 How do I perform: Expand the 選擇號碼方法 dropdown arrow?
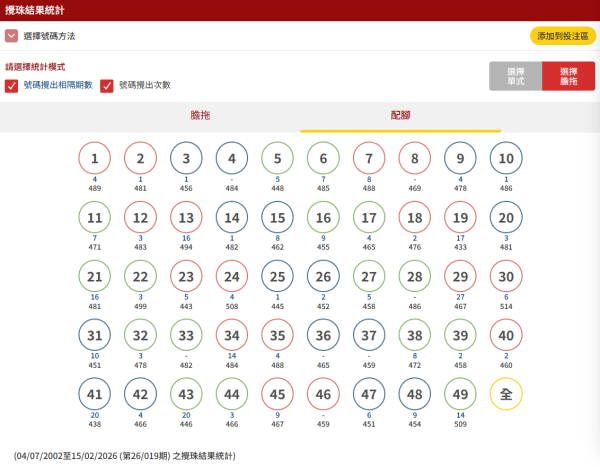click(x=11, y=36)
